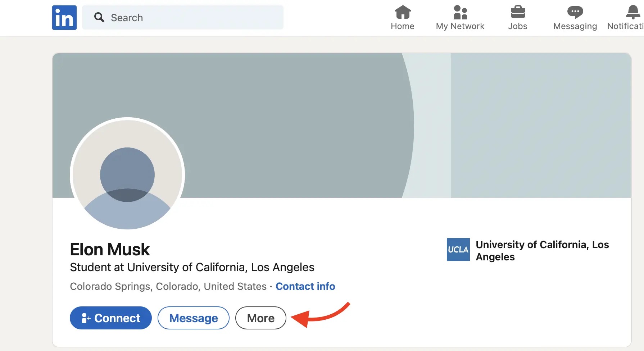The image size is (644, 351).
Task: Open the Messaging speech bubble icon
Action: coord(575,12)
